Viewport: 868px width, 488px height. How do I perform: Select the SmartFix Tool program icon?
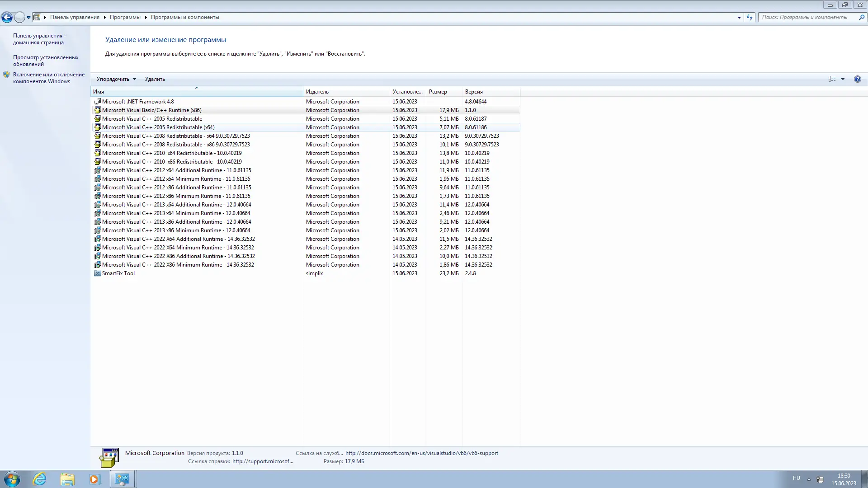pyautogui.click(x=97, y=273)
